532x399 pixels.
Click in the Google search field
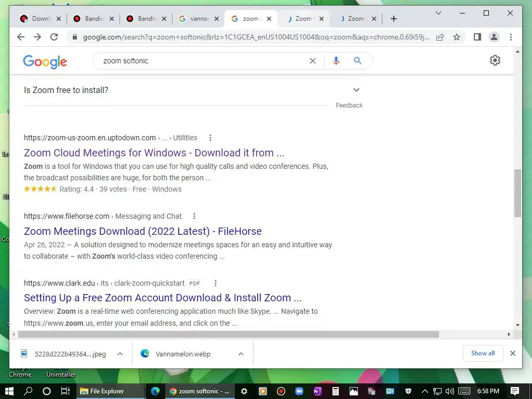[x=204, y=61]
